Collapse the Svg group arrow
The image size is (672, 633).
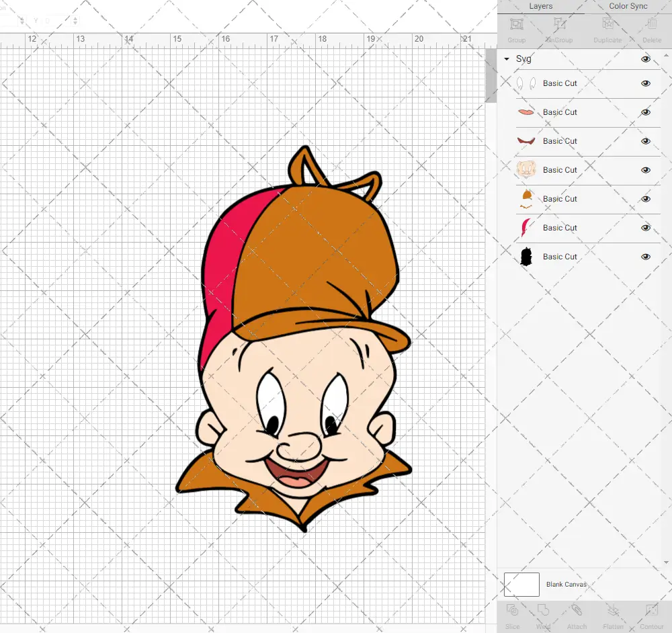pyautogui.click(x=507, y=59)
